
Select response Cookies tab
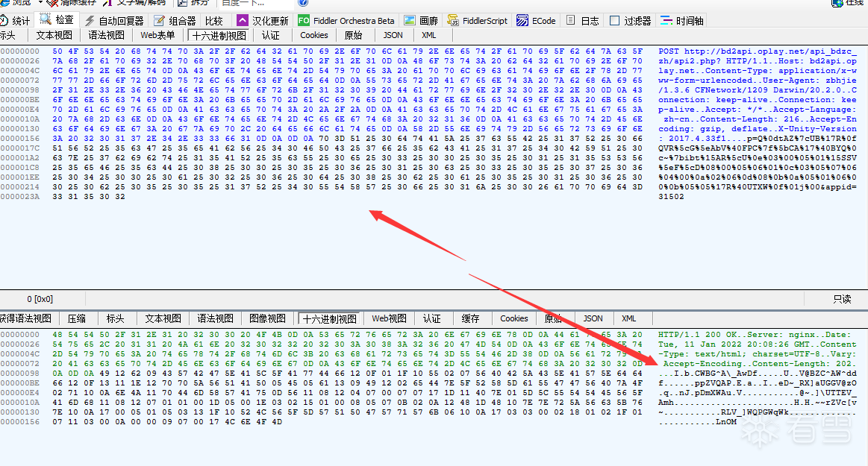pos(513,319)
